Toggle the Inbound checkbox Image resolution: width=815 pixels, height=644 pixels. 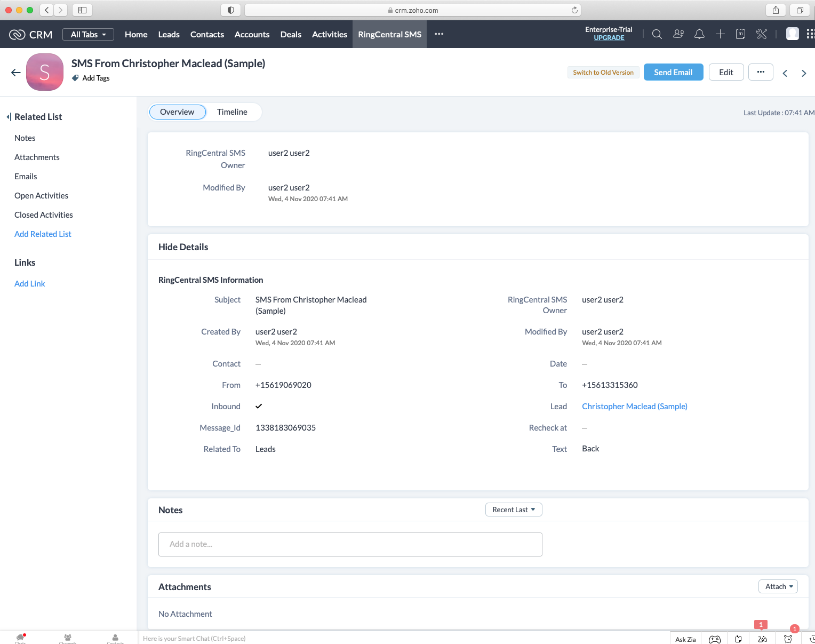pyautogui.click(x=259, y=406)
